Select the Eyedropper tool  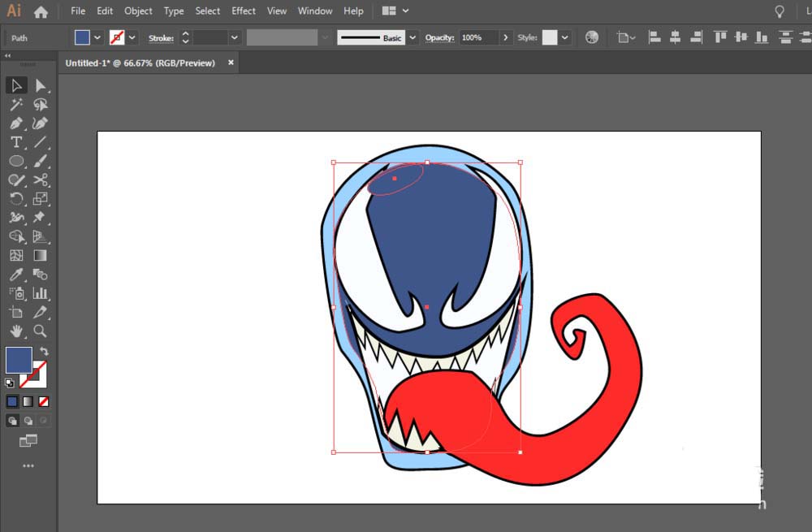point(16,275)
